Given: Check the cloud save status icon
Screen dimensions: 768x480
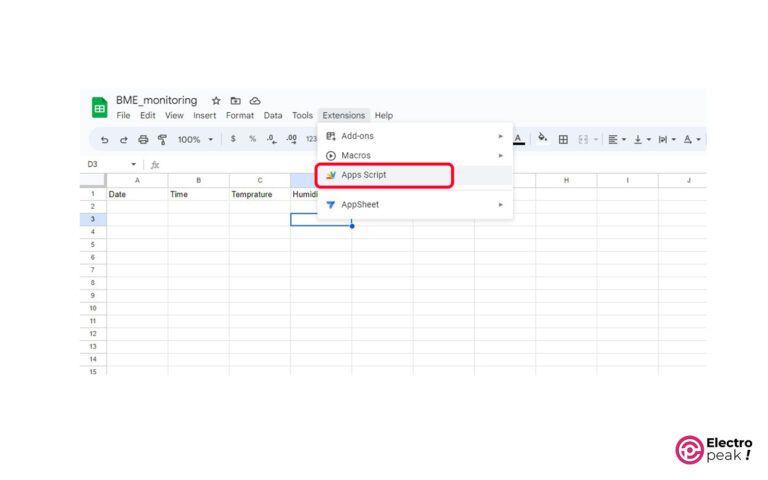Looking at the screenshot, I should pos(255,101).
